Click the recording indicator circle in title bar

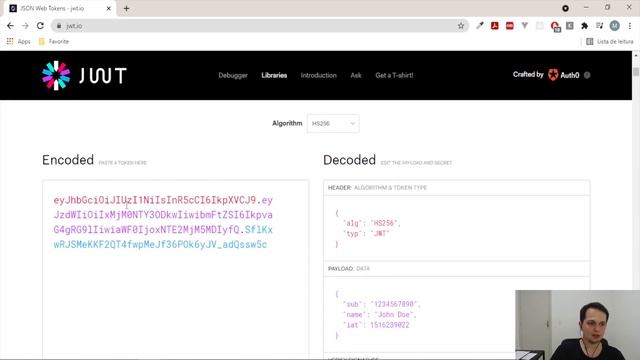[565, 8]
